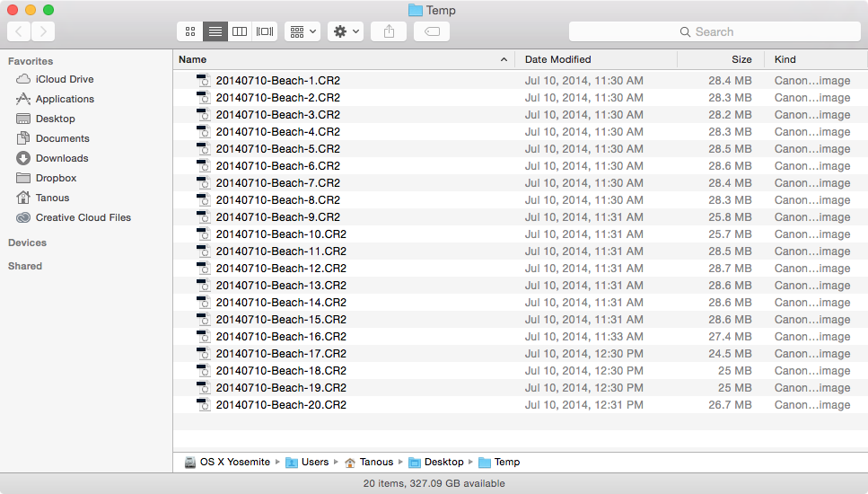Select file 20140710-Beach-14.CR2

click(281, 303)
